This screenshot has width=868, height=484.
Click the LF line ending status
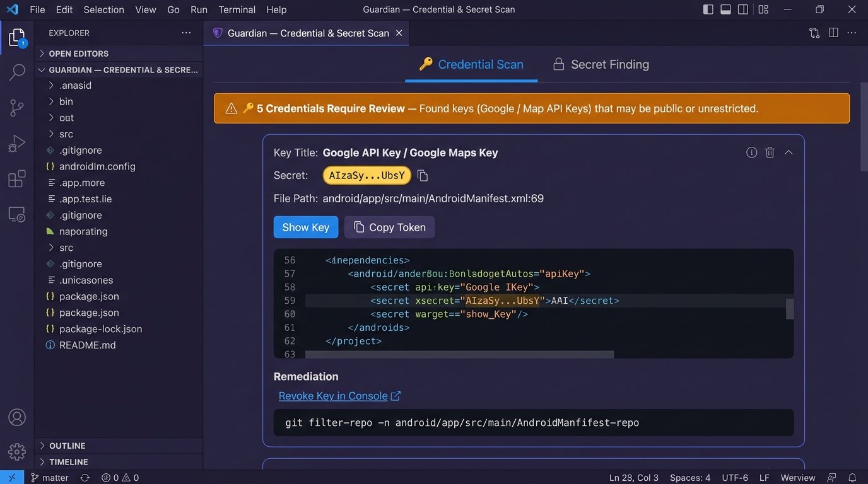coord(764,478)
